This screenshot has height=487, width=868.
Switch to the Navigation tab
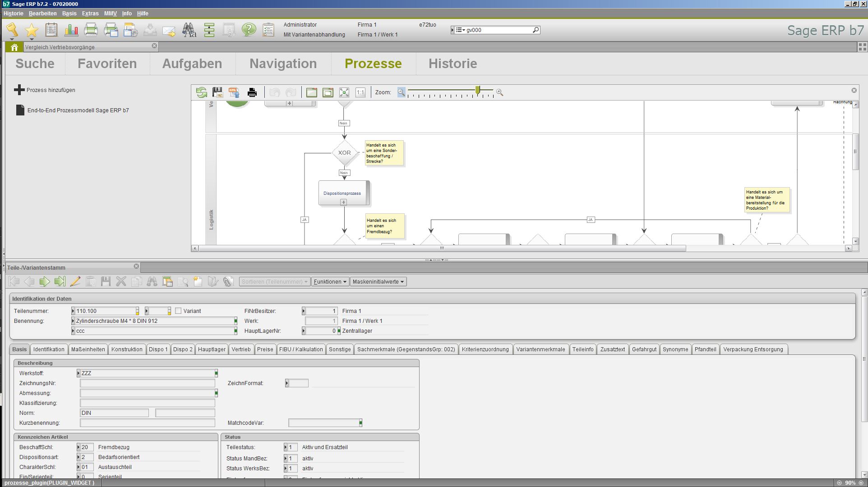tap(283, 64)
